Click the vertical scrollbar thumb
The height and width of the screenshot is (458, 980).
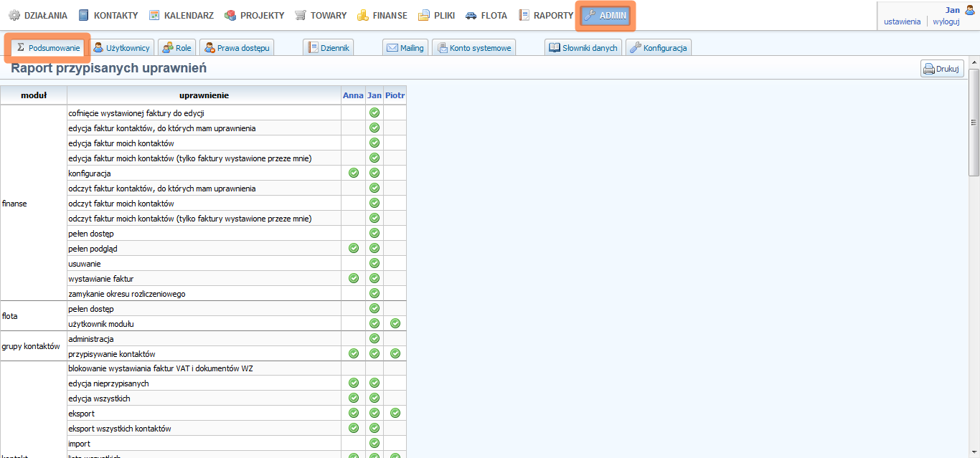pyautogui.click(x=974, y=122)
